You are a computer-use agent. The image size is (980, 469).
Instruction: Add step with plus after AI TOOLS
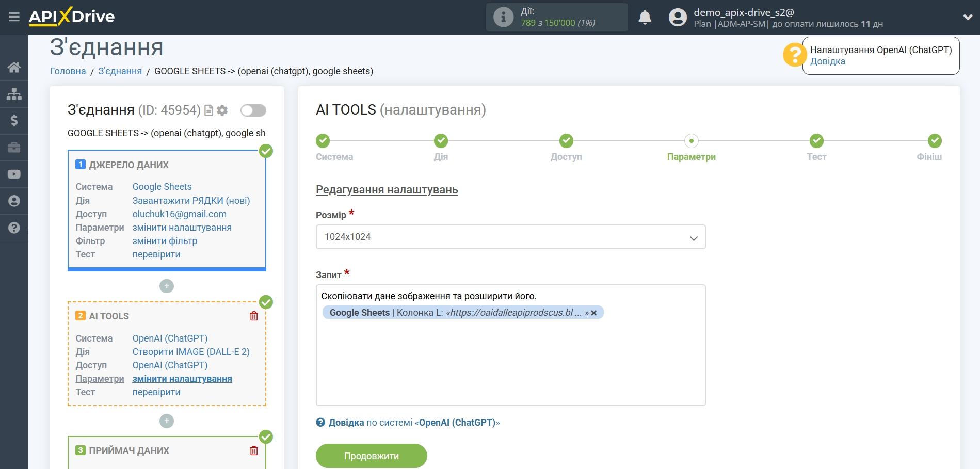pos(167,421)
